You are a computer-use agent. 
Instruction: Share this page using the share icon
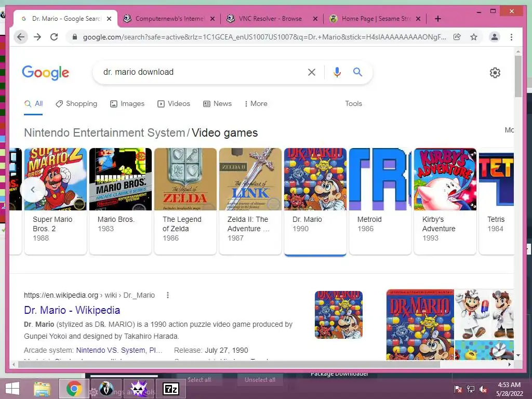(457, 37)
